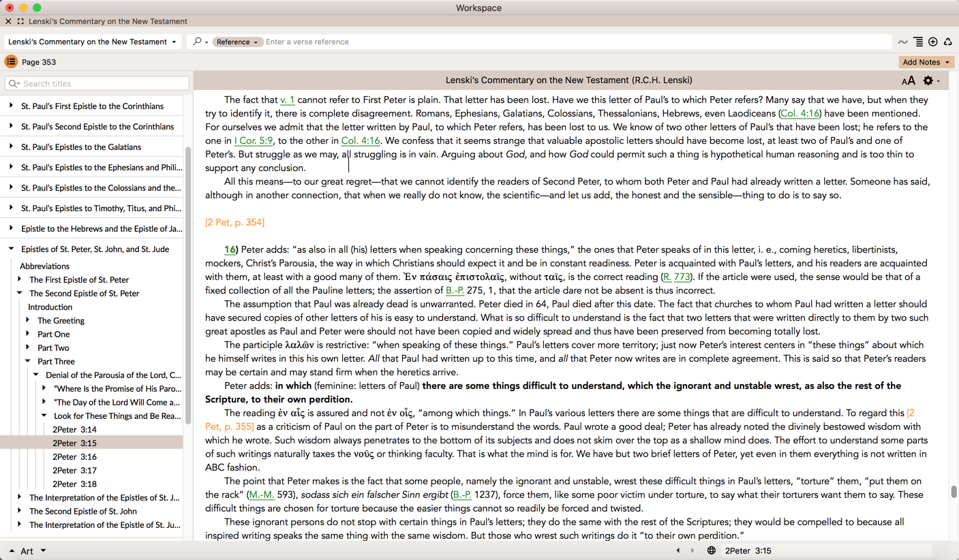The height and width of the screenshot is (560, 959).
Task: Select Epistle to the Hebrews and Epistle of James
Action: click(x=102, y=228)
